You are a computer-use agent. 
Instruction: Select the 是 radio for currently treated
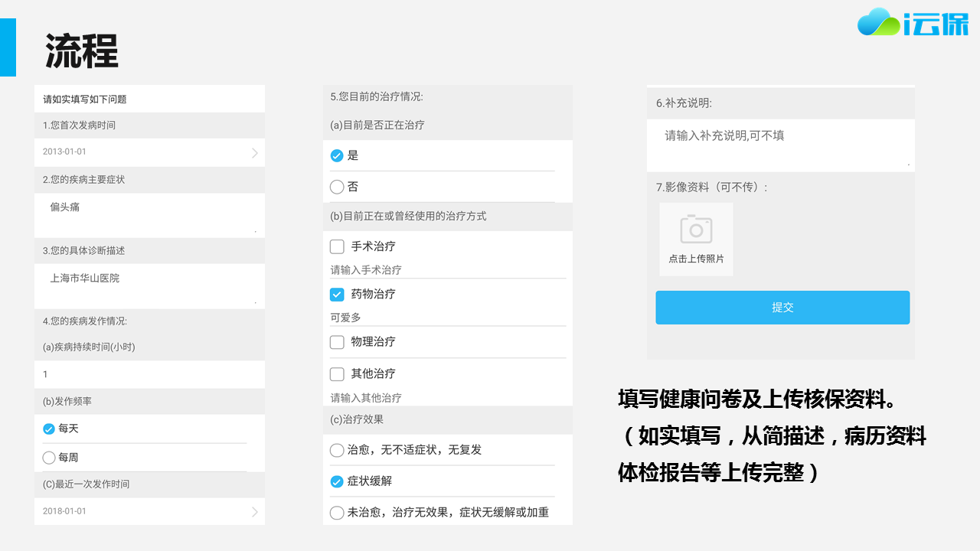click(x=337, y=155)
